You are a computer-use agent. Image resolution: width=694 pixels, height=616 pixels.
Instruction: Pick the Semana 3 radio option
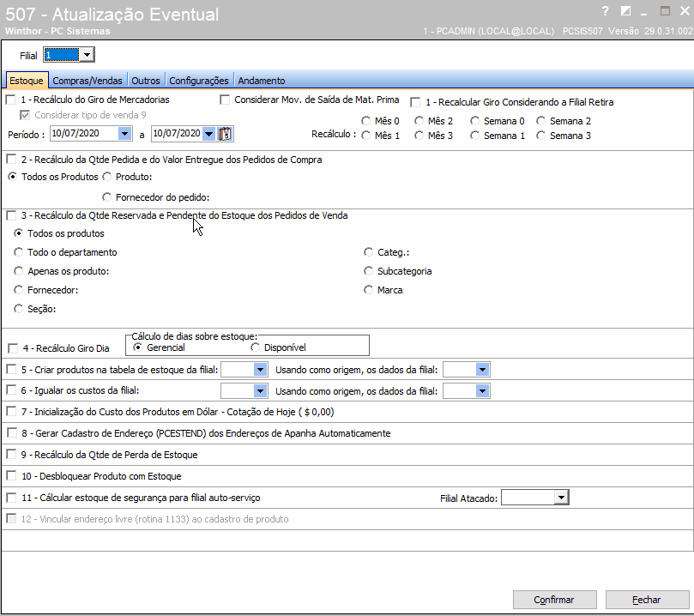[540, 136]
